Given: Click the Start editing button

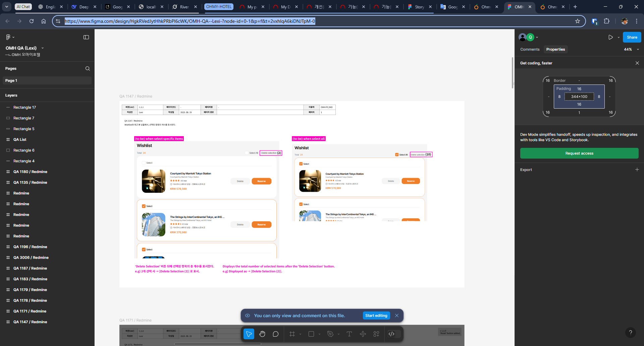Looking at the screenshot, I should point(376,315).
